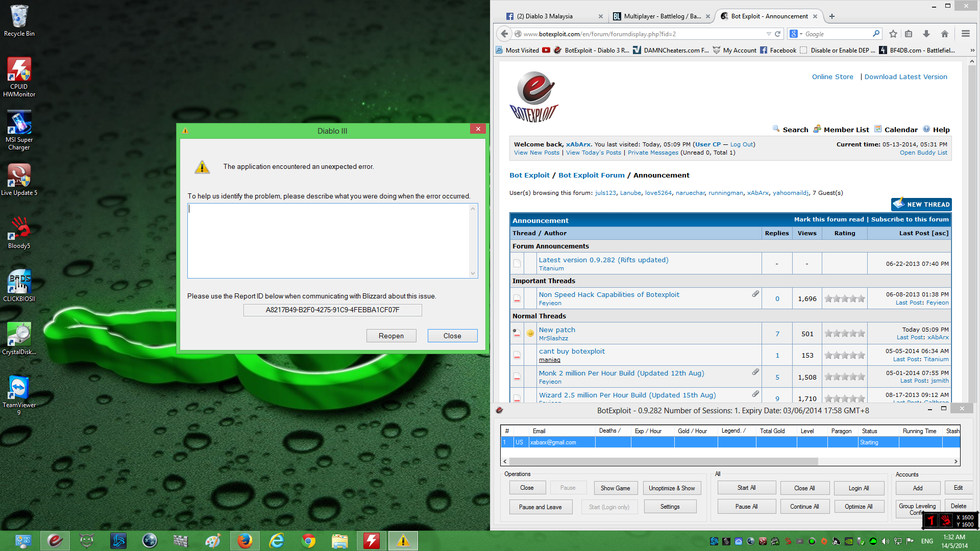Open the Firefox hamburger menu
Viewport: 980px width, 551px height.
pos(965,34)
